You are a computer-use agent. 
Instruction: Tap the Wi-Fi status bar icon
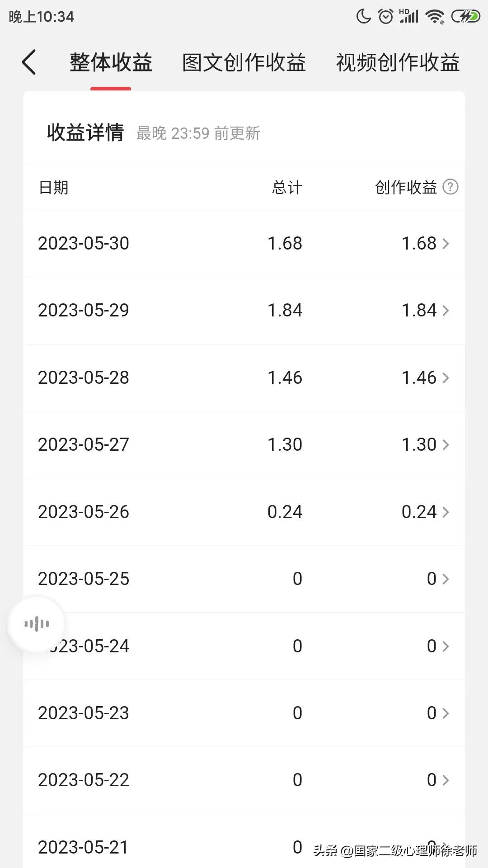coord(435,17)
